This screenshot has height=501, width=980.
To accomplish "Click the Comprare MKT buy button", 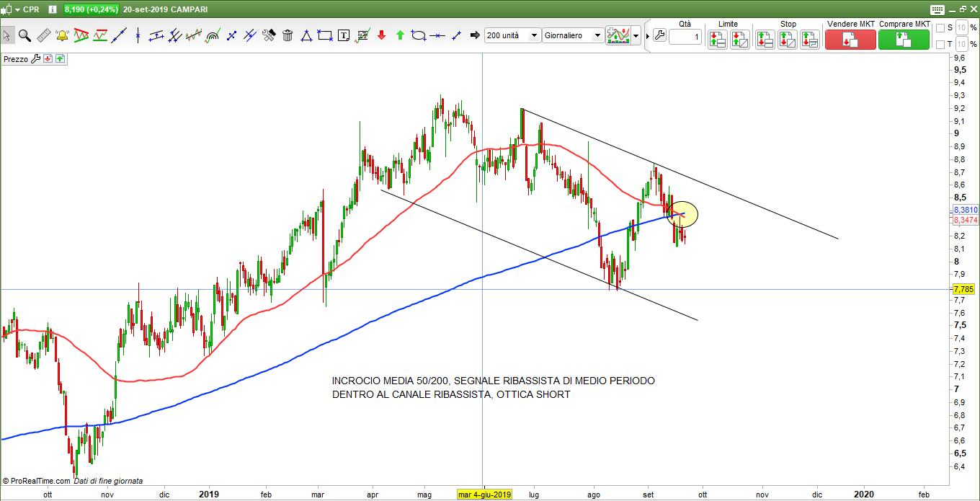I will coord(904,40).
